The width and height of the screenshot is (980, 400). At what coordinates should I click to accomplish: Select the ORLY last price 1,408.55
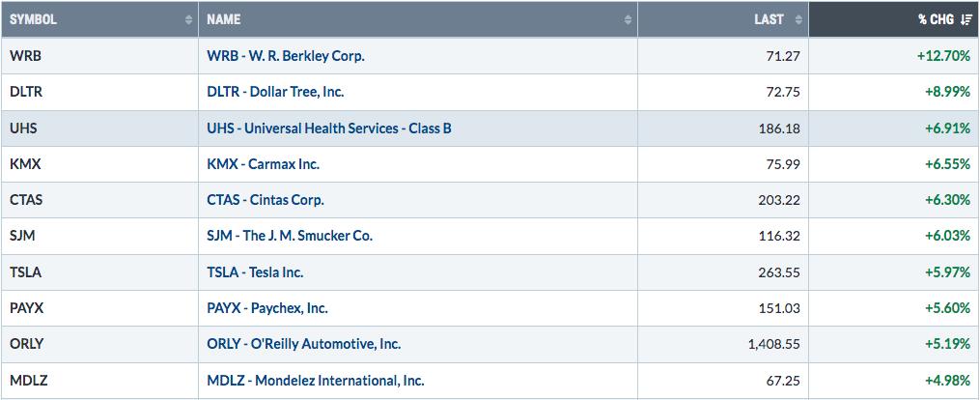coord(773,344)
